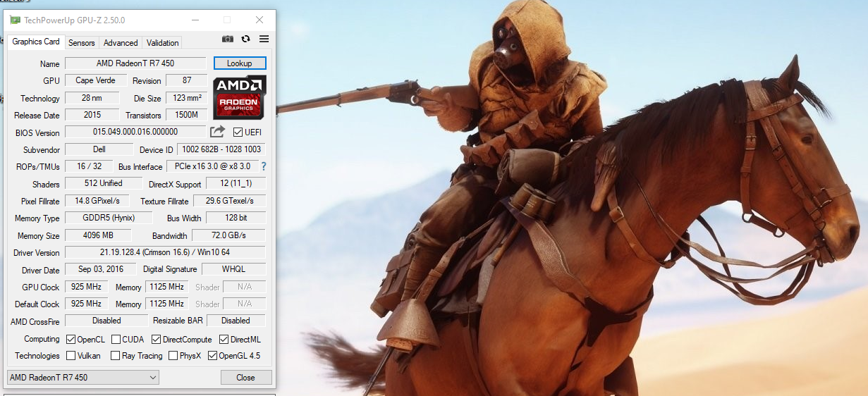Click the Lookup button
868x396 pixels.
[240, 63]
